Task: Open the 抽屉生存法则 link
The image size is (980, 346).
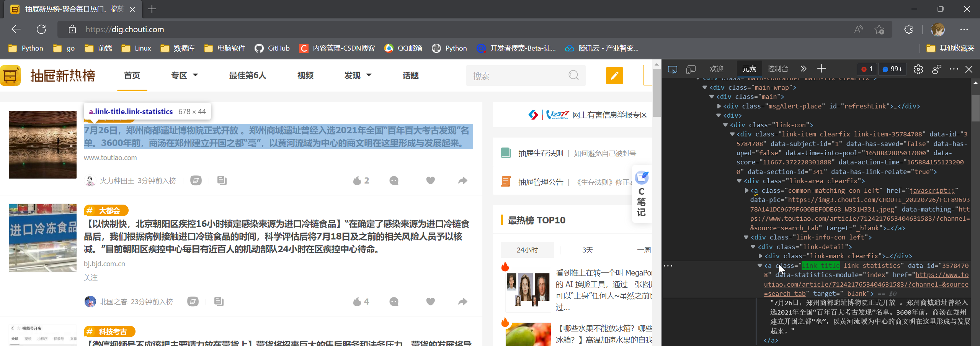Action: (x=541, y=153)
